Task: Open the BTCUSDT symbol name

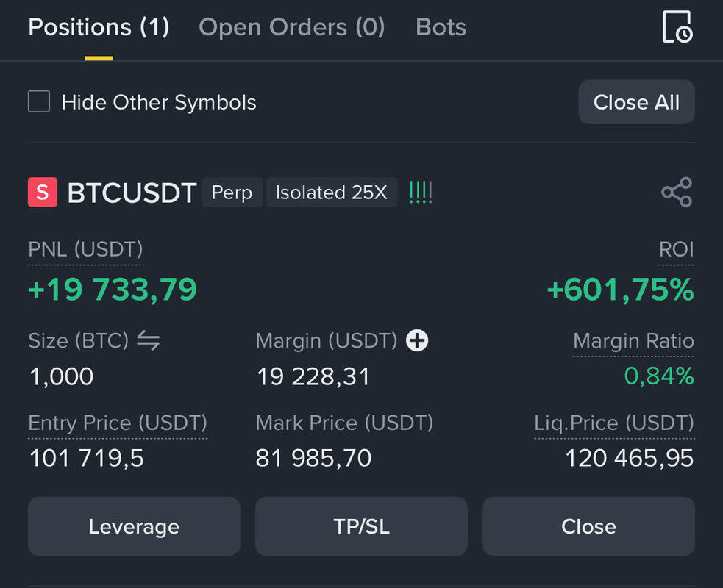Action: pyautogui.click(x=132, y=193)
